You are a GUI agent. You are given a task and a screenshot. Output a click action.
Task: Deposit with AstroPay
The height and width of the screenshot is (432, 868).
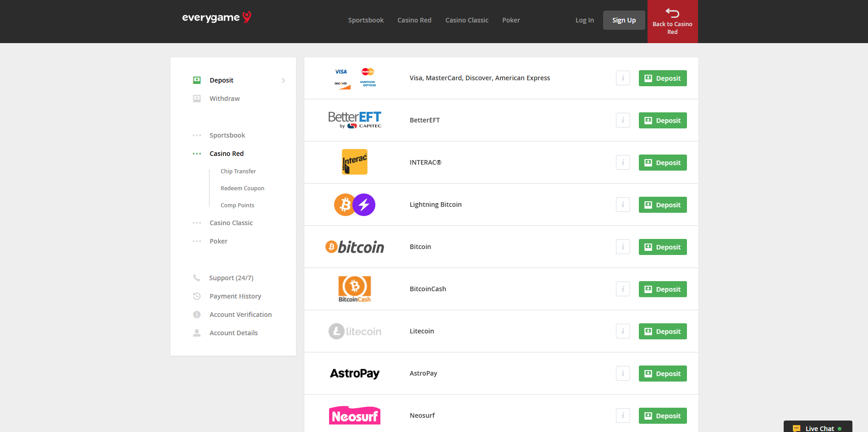(663, 373)
